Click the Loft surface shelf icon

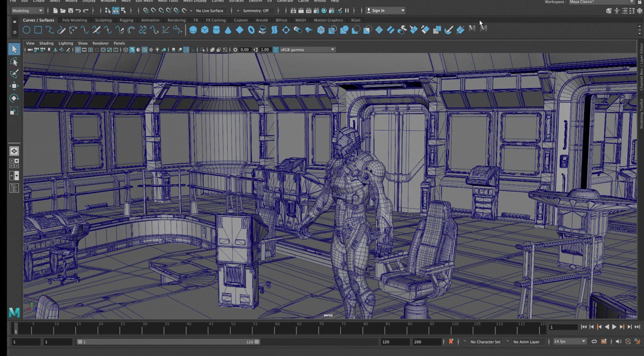(x=274, y=30)
